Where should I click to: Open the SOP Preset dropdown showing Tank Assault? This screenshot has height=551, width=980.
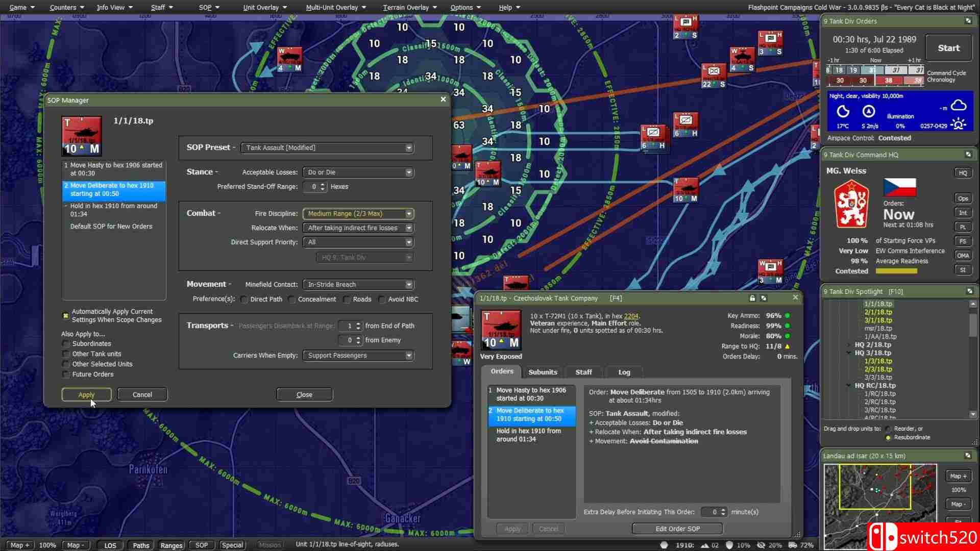tap(408, 147)
